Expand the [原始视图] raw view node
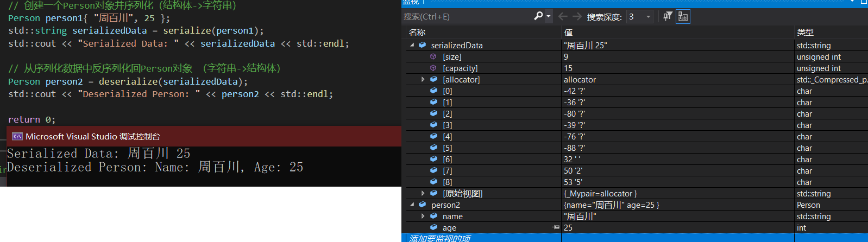868x242 pixels. (x=423, y=194)
